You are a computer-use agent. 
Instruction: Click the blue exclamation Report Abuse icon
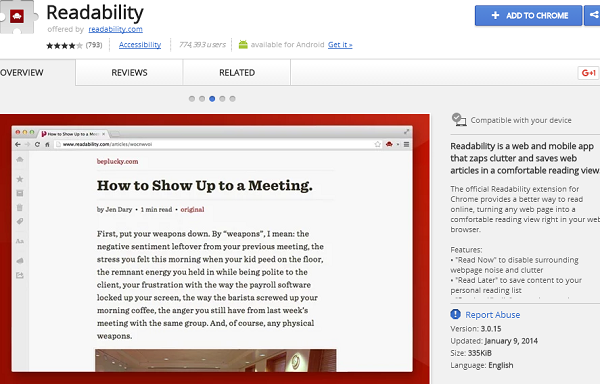[x=455, y=314]
